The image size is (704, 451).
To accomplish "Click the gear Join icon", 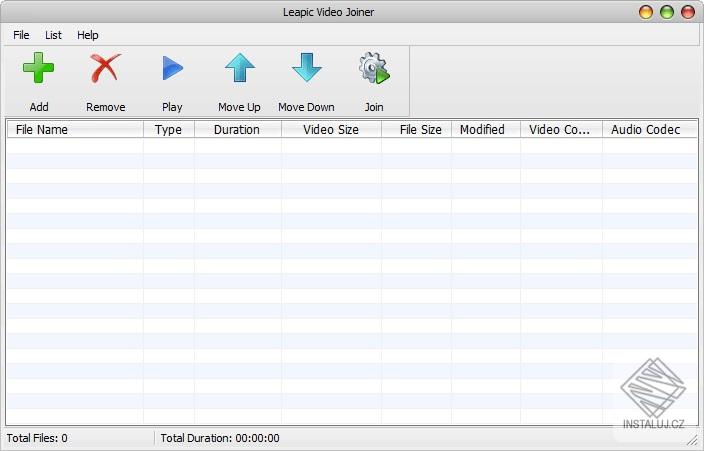I will tap(374, 68).
